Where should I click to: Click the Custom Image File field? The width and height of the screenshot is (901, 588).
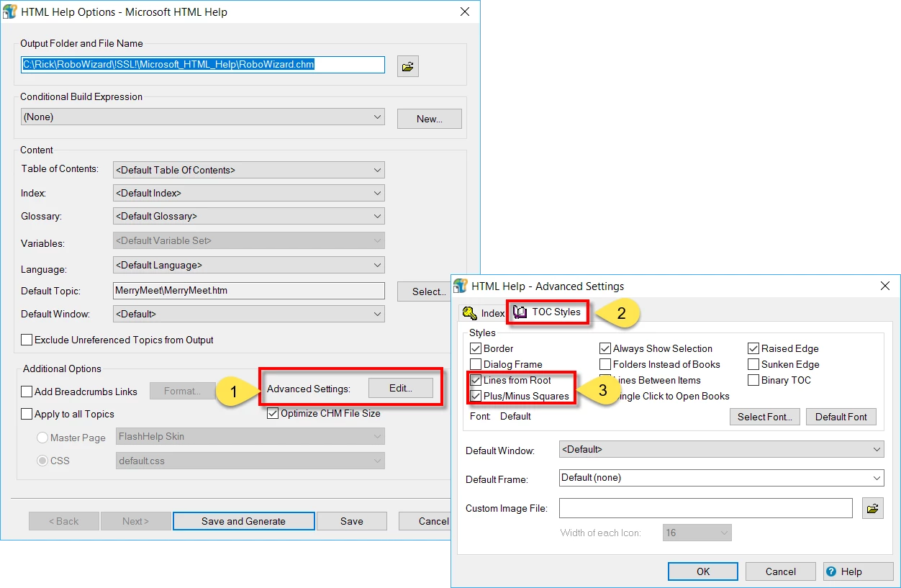click(706, 508)
